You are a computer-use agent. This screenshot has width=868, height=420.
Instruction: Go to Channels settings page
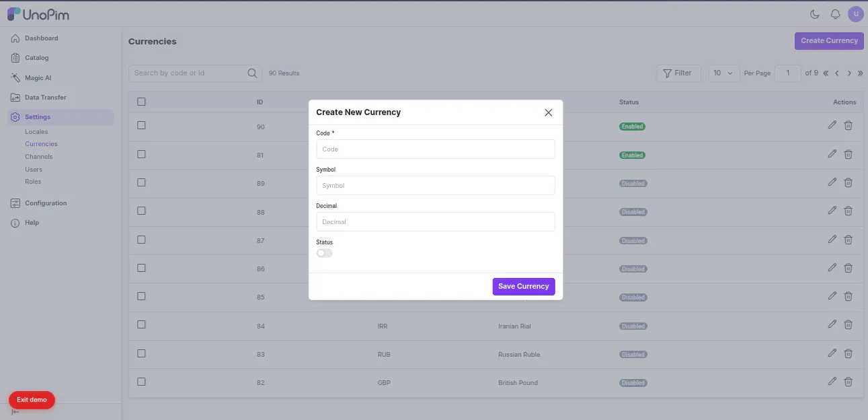[x=39, y=157]
